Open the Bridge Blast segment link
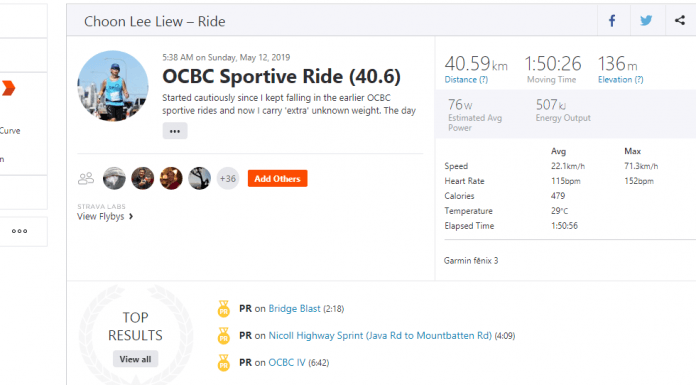 tap(294, 309)
